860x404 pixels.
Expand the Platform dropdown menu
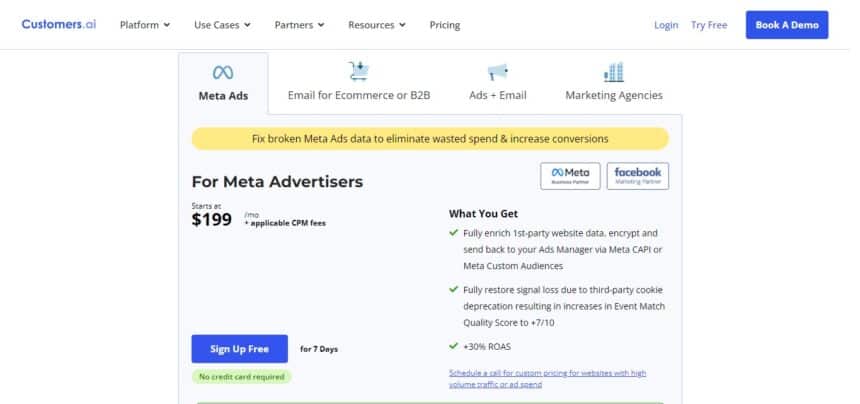145,25
